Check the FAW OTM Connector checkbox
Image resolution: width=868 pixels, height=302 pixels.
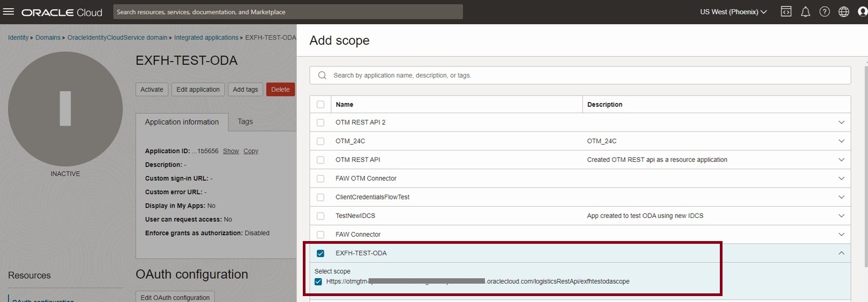pyautogui.click(x=321, y=179)
